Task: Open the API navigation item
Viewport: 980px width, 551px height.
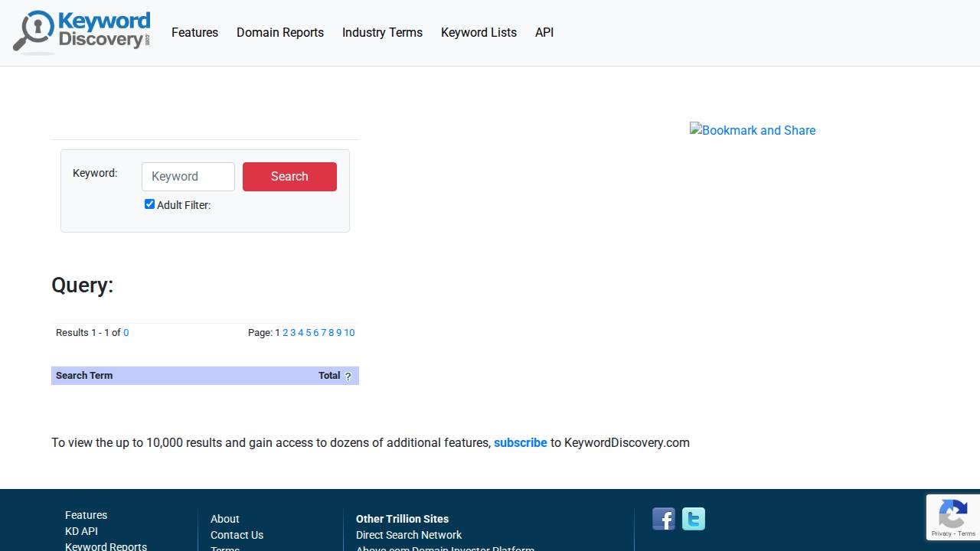Action: [544, 32]
